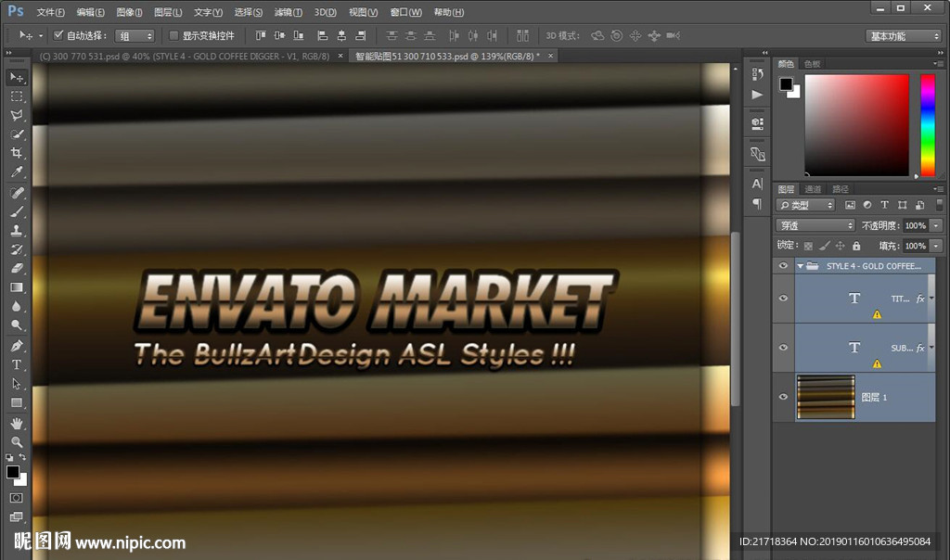Open the 文件(F) menu
Viewport: 950px width, 560px height.
(50, 12)
